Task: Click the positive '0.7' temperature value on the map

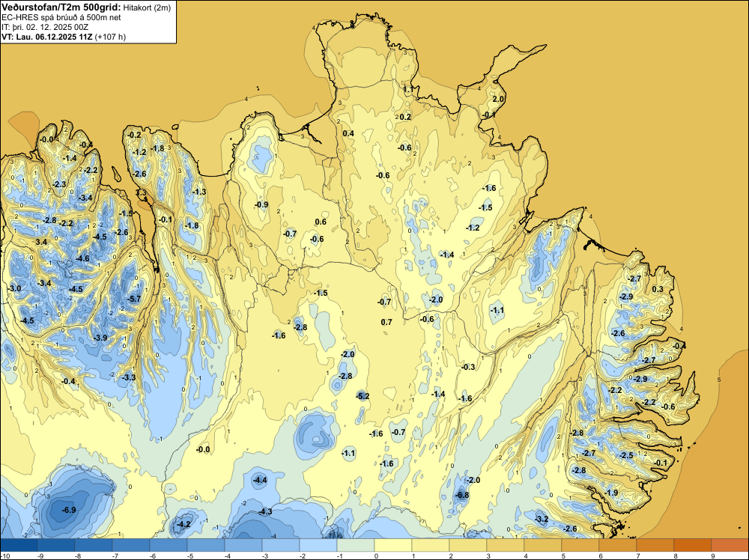Action: [386, 322]
